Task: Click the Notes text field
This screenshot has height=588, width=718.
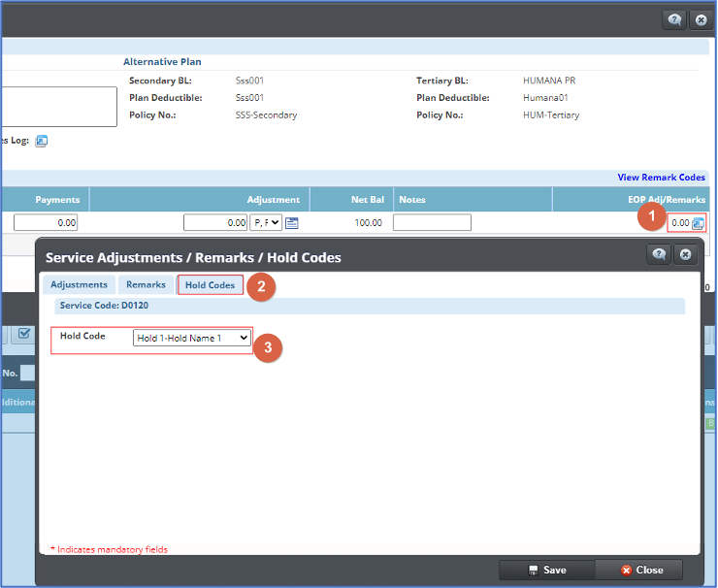Action: coord(432,223)
